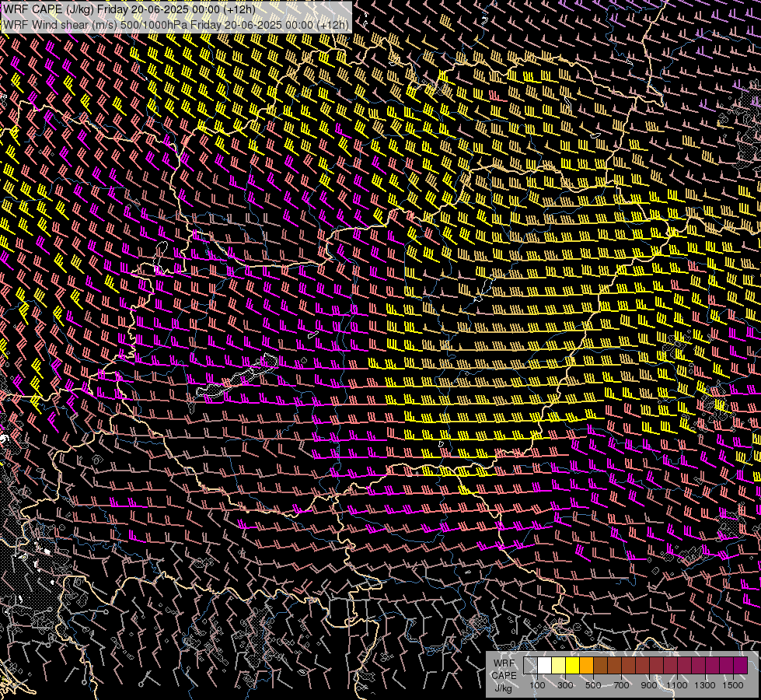Click the legend value 500
Image resolution: width=761 pixels, height=700 pixels.
point(593,685)
